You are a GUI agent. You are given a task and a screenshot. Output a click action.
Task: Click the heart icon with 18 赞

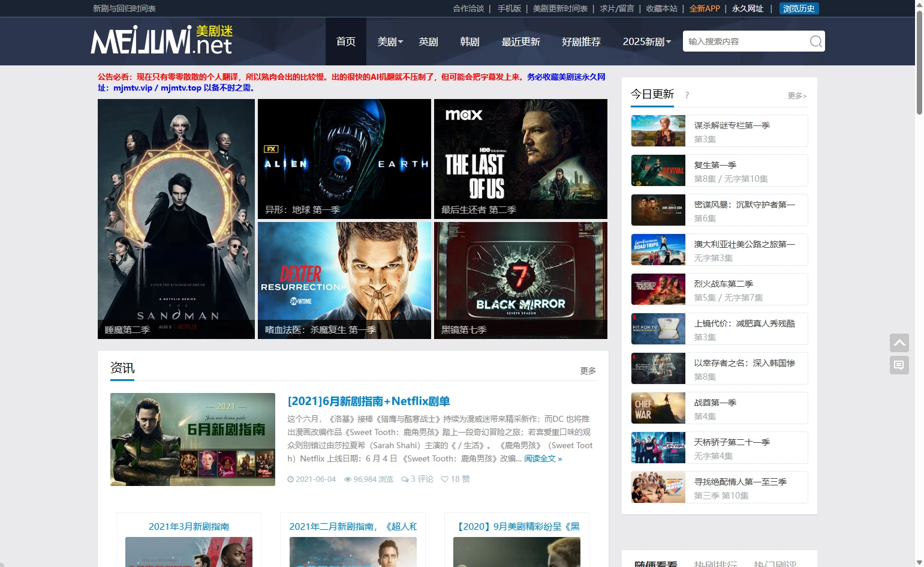coord(444,479)
